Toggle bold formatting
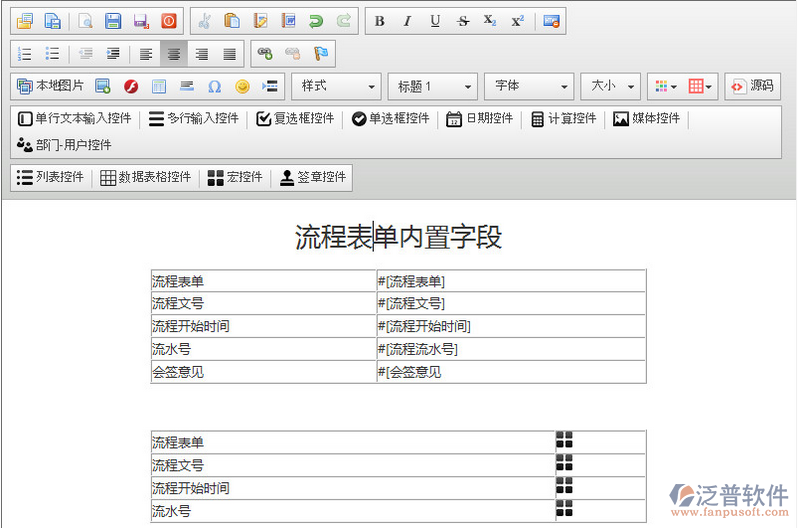799x528 pixels. [380, 21]
